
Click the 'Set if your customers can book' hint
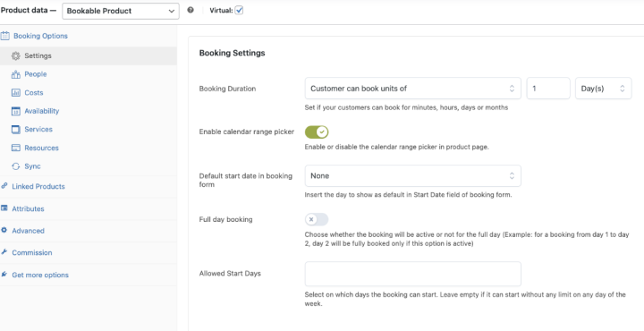pyautogui.click(x=407, y=108)
